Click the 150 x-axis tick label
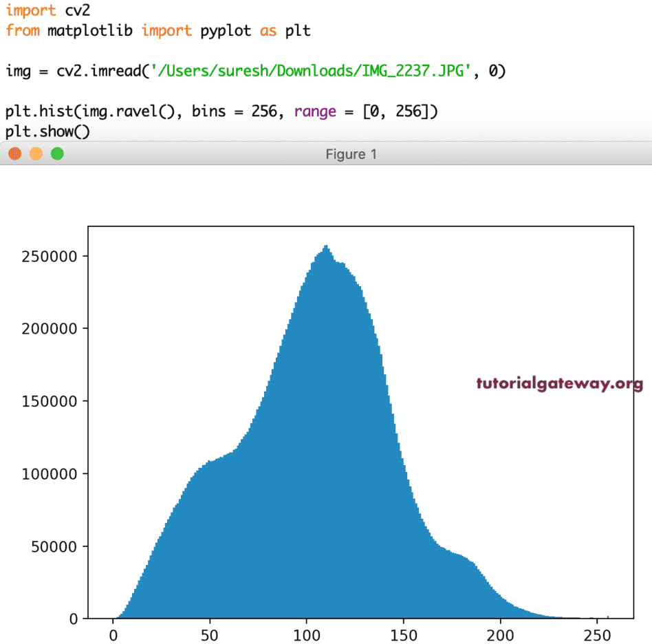 click(x=403, y=635)
